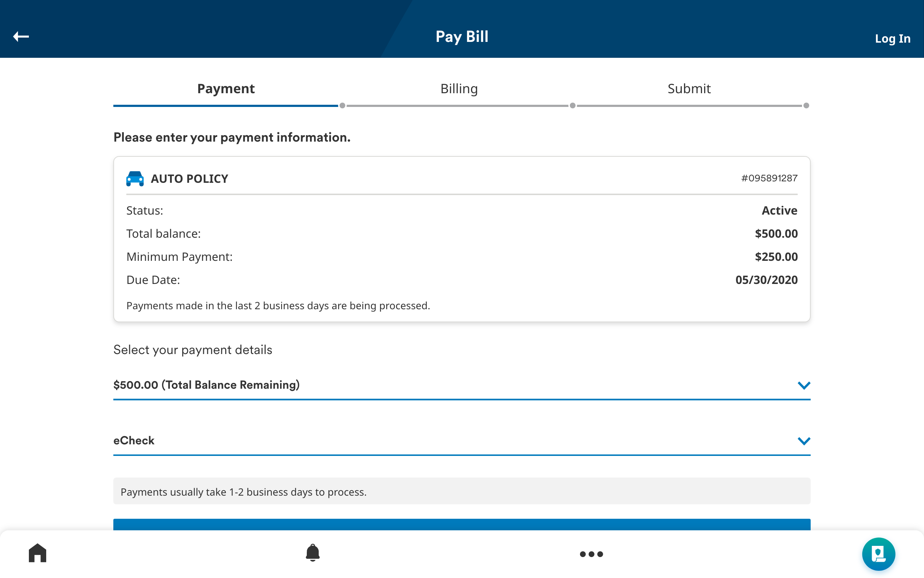
Task: Click total balance $500.00 value in policy card
Action: click(x=776, y=234)
